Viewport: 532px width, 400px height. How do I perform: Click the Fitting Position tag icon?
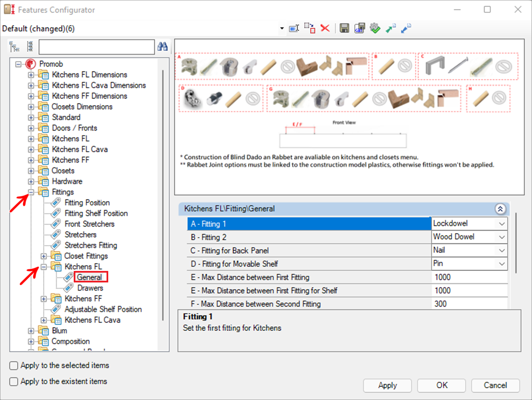[x=56, y=203]
